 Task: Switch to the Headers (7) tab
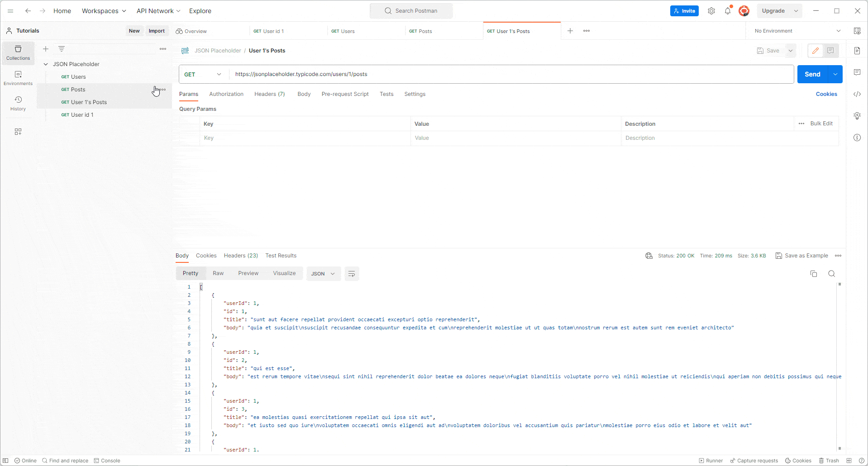click(270, 94)
